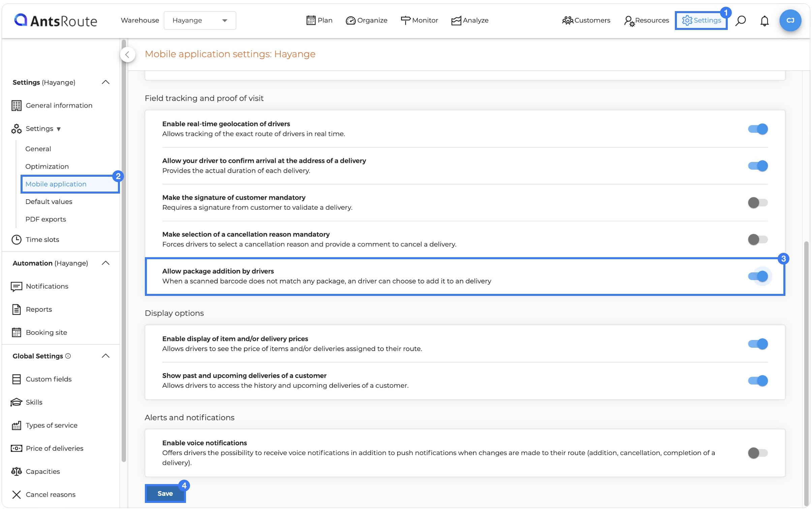Open the Warehouse Hayange dropdown

tap(199, 21)
